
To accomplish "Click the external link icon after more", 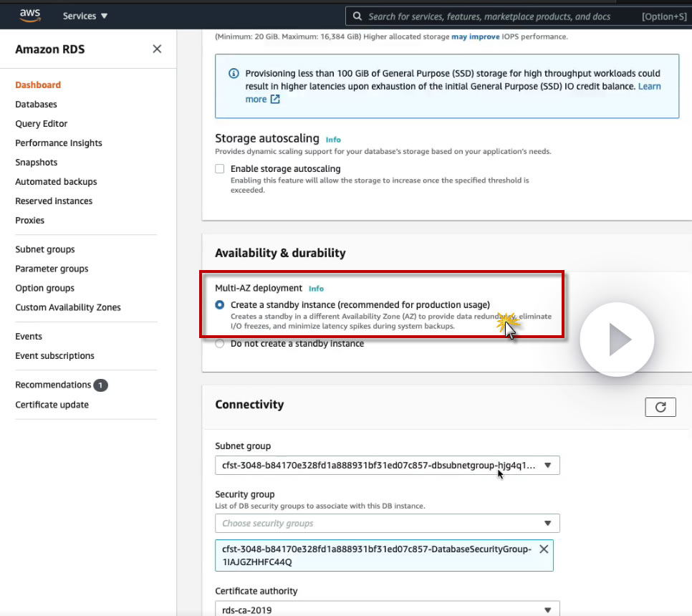I will pos(275,99).
